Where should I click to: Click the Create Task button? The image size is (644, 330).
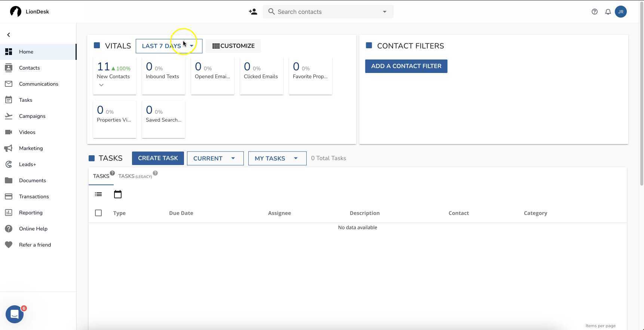pos(158,158)
